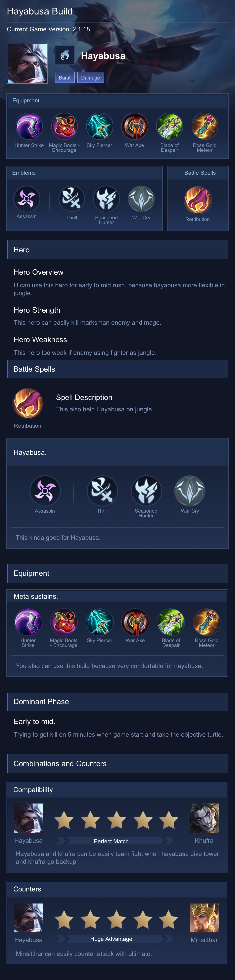Click the role icon beside the Hayabusa name
Image resolution: width=235 pixels, height=980 pixels.
point(65,56)
